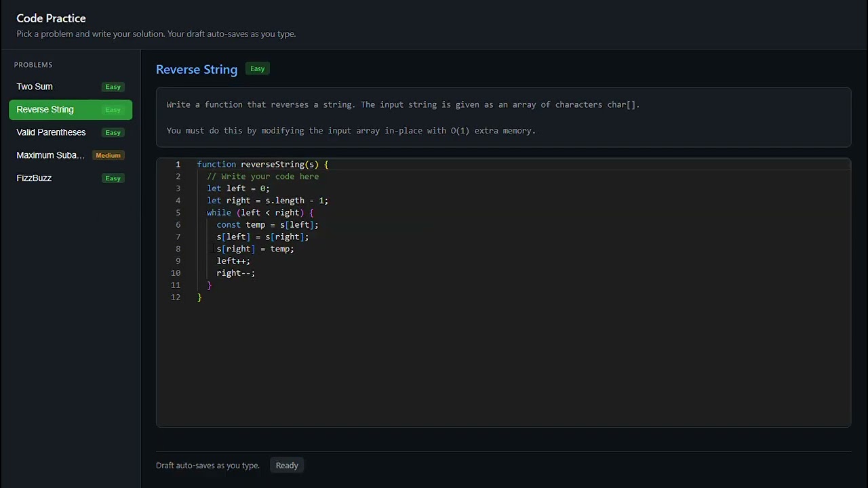This screenshot has height=488, width=868.
Task: Click the Ready status badge
Action: [x=287, y=466]
